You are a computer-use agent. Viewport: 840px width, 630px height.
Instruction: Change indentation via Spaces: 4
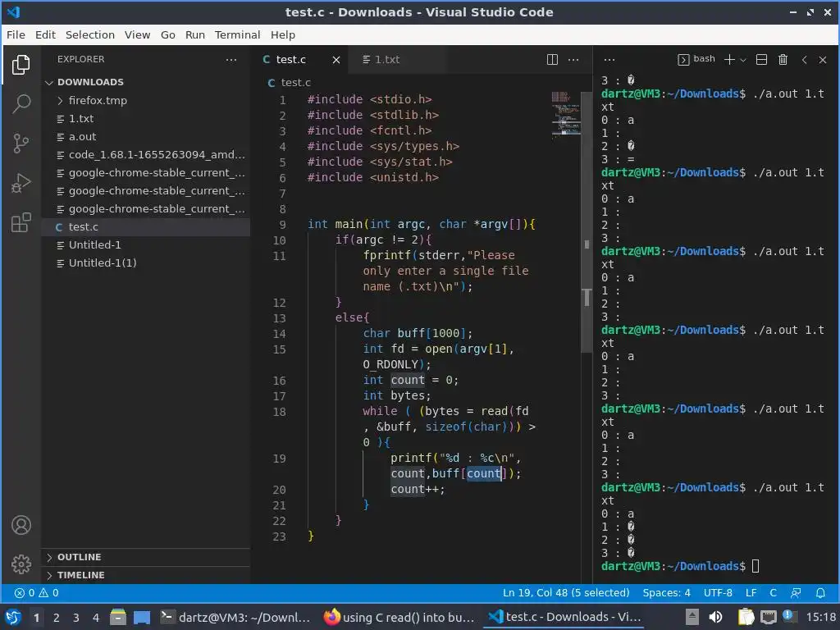[x=666, y=592]
